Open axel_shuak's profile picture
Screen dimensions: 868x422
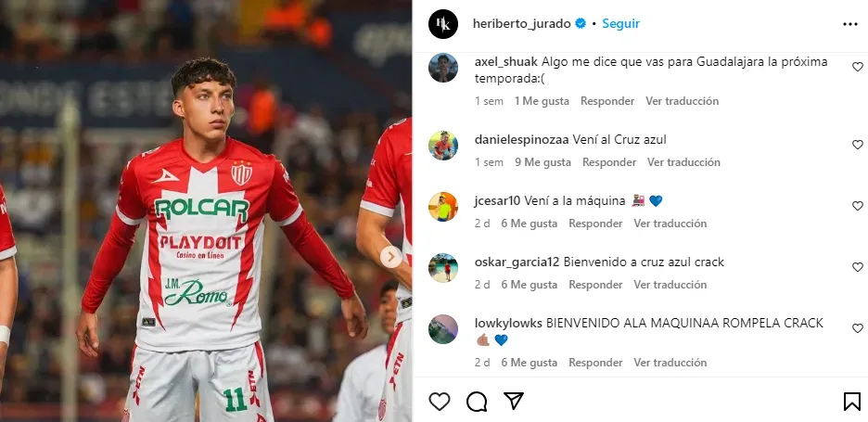coord(443,68)
